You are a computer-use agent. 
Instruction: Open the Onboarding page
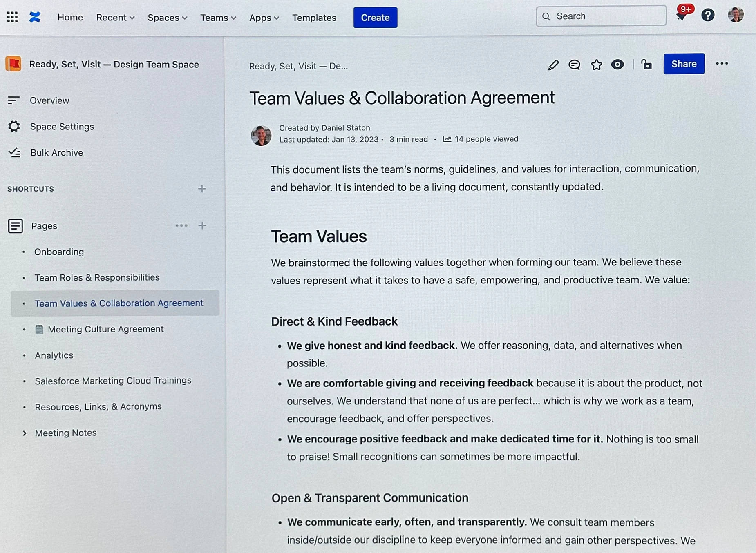[x=59, y=252]
